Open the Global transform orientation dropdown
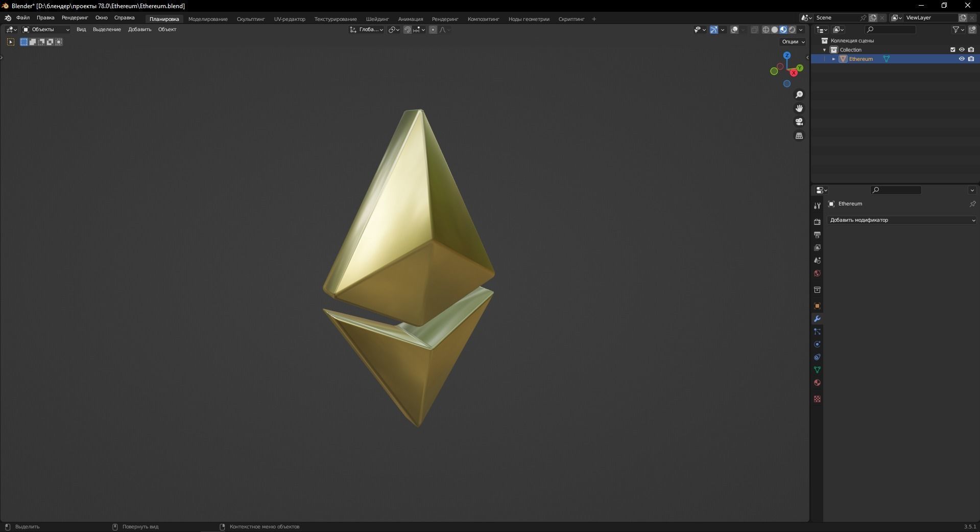 click(x=367, y=30)
